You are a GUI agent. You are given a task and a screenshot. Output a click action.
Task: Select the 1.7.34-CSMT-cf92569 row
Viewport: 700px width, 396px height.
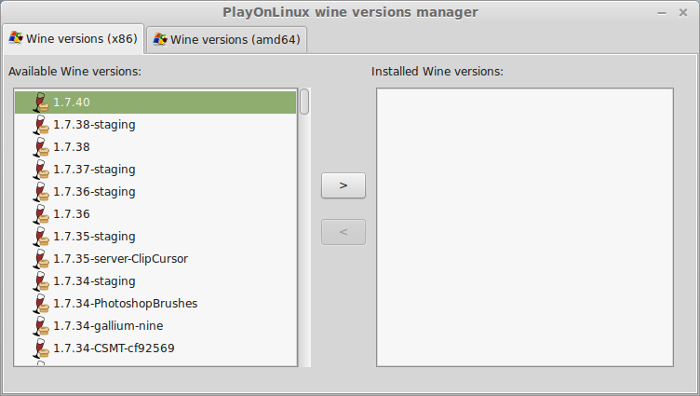155,348
